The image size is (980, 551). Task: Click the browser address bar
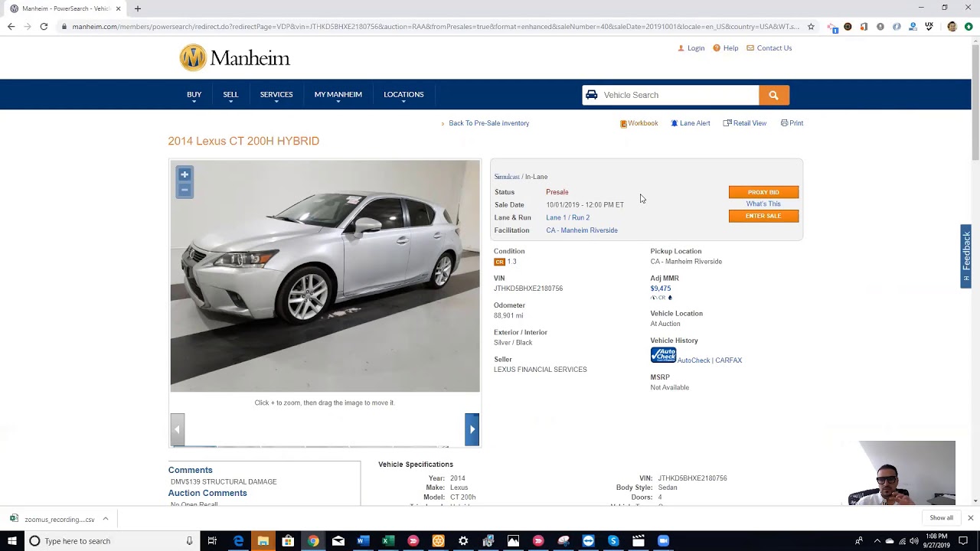[435, 26]
